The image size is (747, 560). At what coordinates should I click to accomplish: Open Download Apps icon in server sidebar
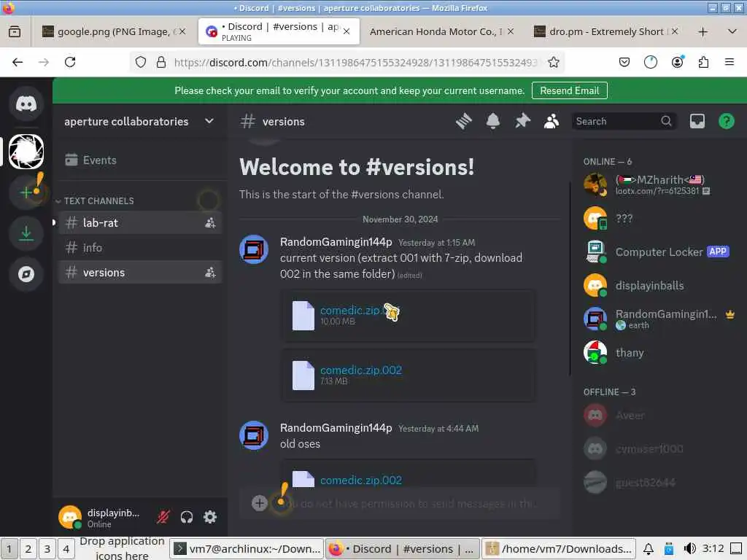tap(26, 233)
